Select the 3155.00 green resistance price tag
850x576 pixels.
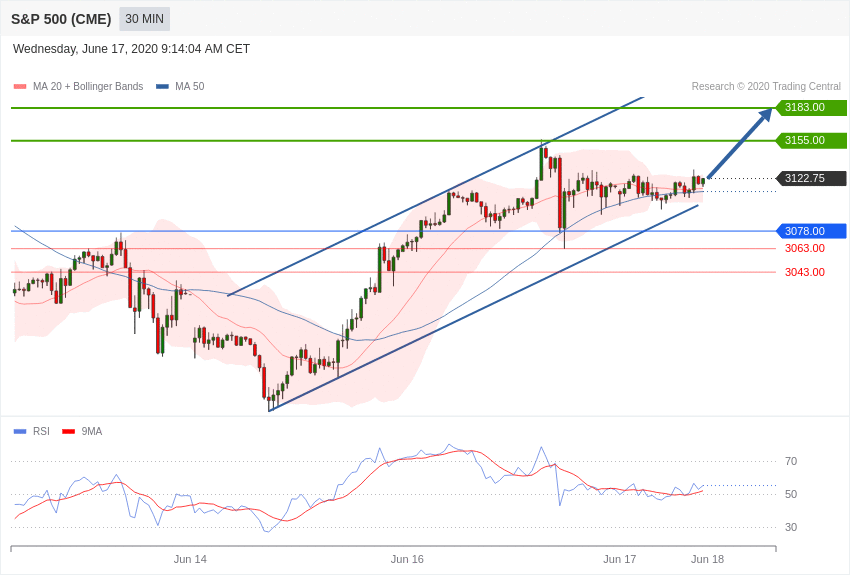(812, 140)
